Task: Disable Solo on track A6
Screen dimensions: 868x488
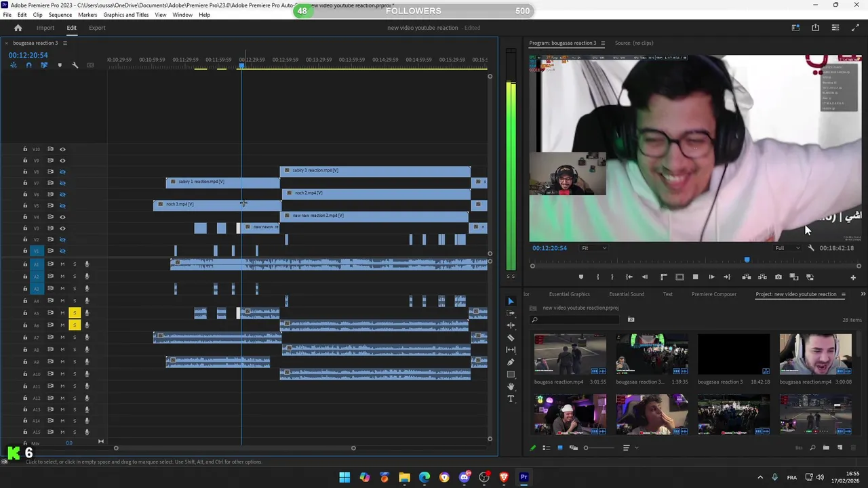Action: point(75,325)
